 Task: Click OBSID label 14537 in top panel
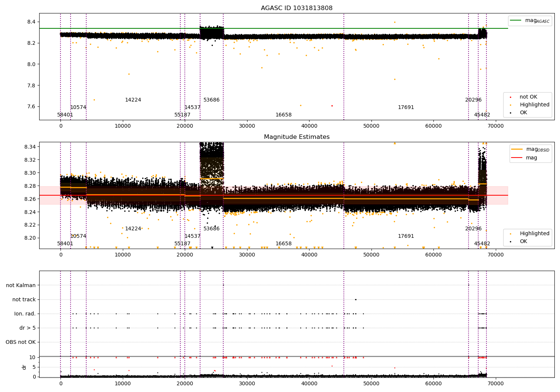(192, 108)
